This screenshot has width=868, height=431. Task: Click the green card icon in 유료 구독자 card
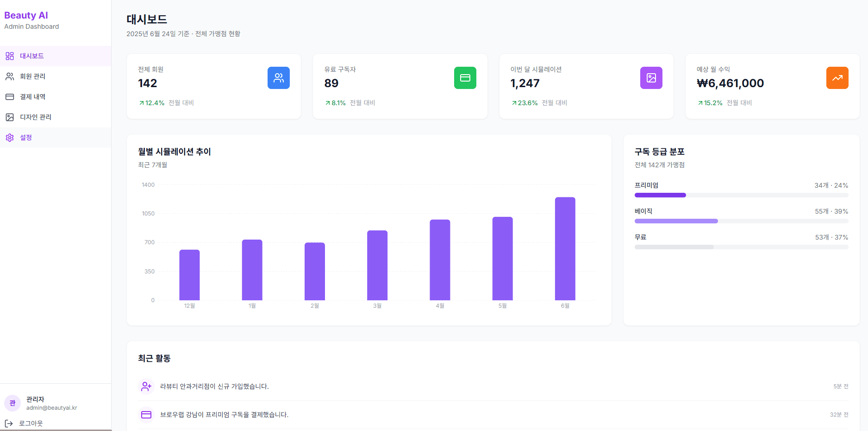click(465, 78)
